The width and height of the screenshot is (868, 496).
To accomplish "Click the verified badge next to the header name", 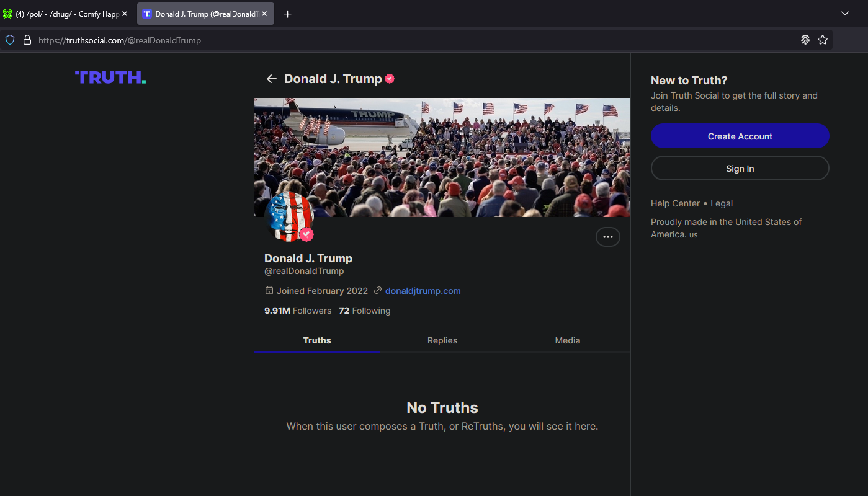I will [390, 79].
